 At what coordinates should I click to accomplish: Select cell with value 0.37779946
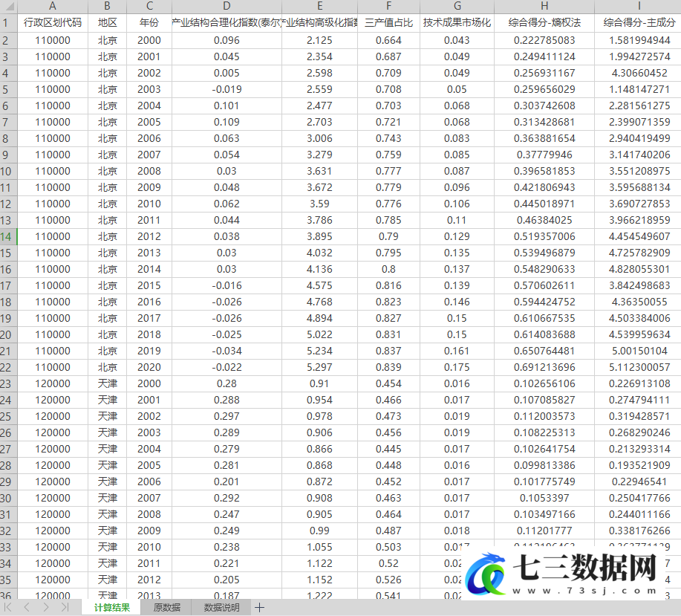coord(544,155)
